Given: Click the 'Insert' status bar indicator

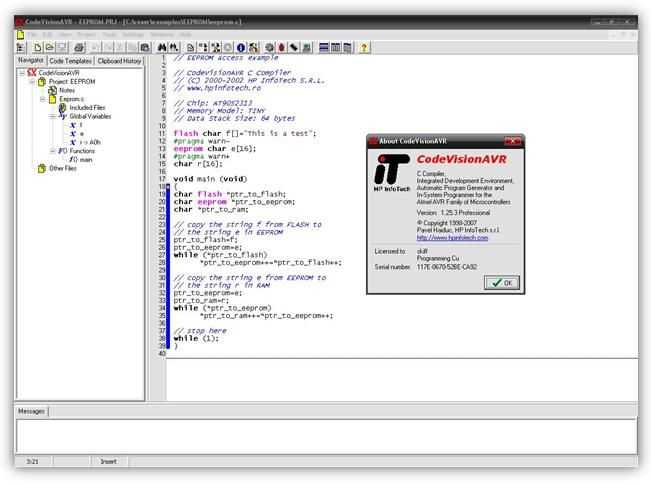Looking at the screenshot, I should (x=108, y=461).
